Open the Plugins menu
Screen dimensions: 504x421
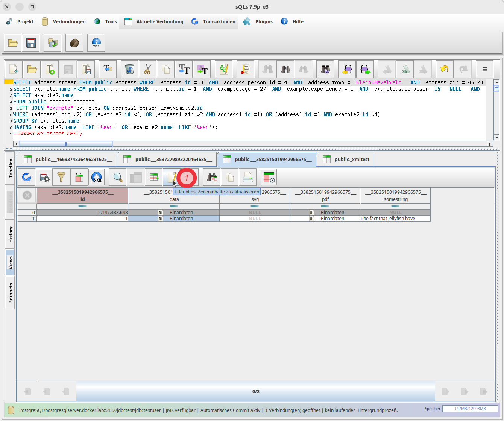click(x=258, y=22)
